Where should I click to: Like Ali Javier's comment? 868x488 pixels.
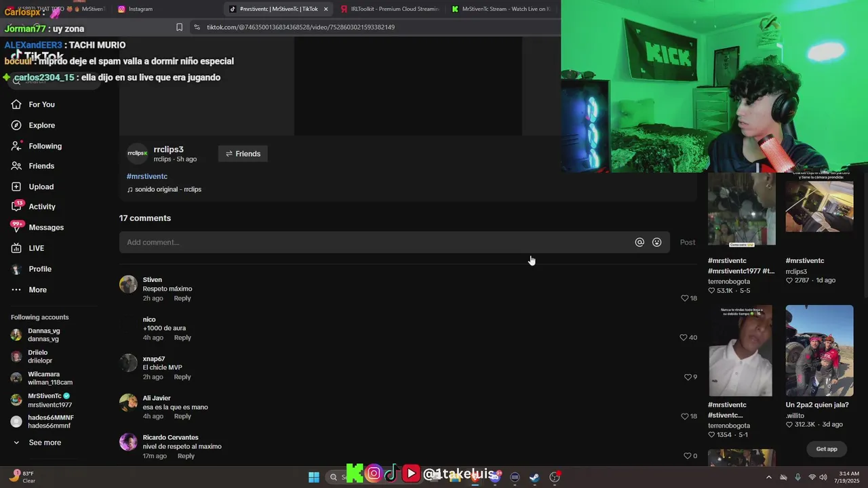click(x=685, y=416)
